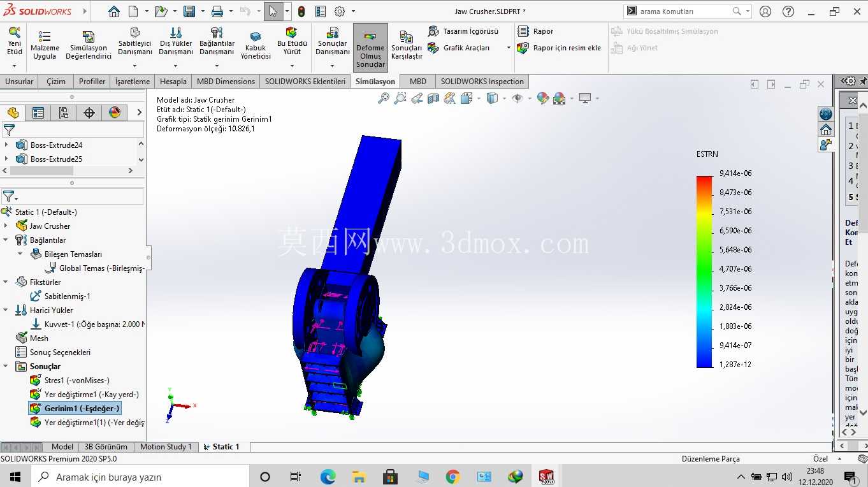Open the Home icon in title bar

pos(113,11)
